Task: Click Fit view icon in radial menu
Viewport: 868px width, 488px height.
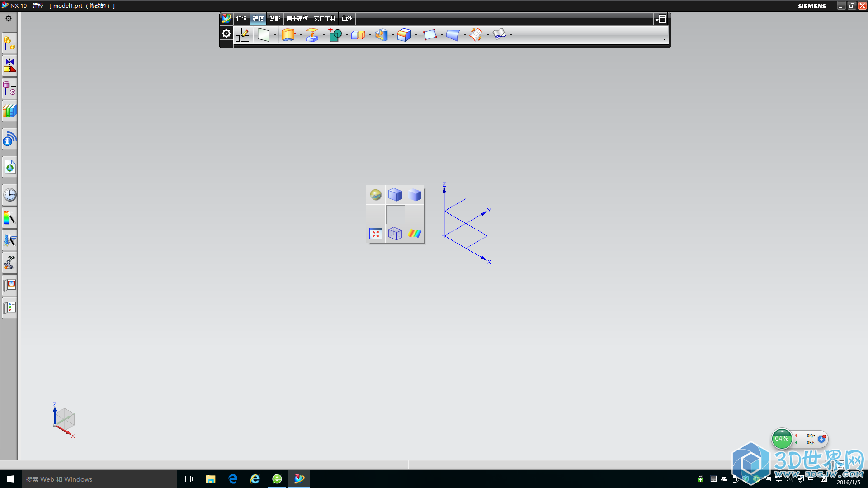Action: coord(376,234)
